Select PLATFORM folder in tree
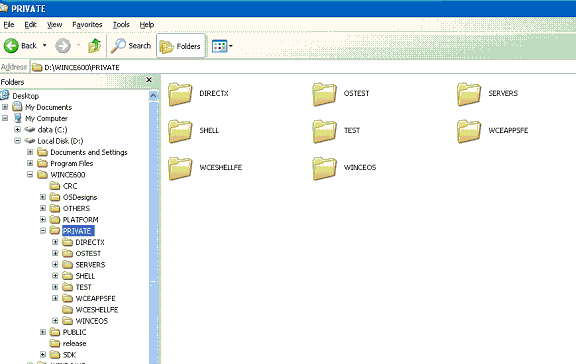This screenshot has height=364, width=576. pos(80,220)
